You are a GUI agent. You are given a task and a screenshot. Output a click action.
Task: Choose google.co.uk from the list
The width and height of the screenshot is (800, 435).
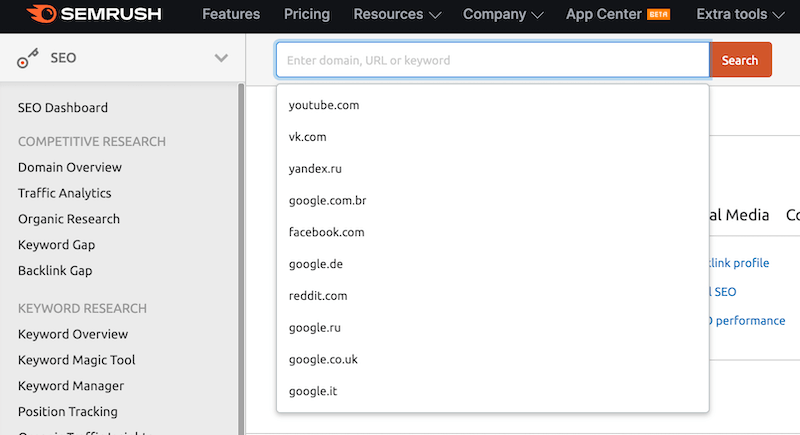[492, 360]
